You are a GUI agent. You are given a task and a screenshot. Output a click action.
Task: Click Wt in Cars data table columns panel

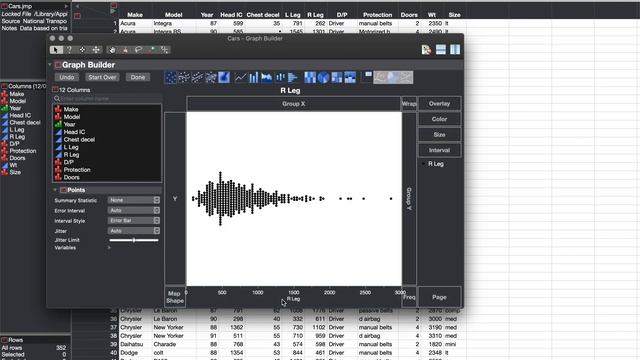click(13, 165)
